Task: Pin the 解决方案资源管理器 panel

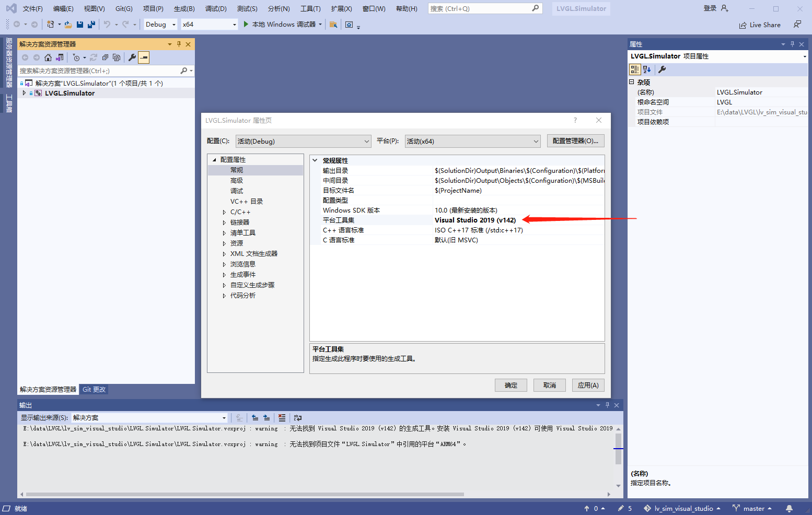Action: (x=178, y=44)
